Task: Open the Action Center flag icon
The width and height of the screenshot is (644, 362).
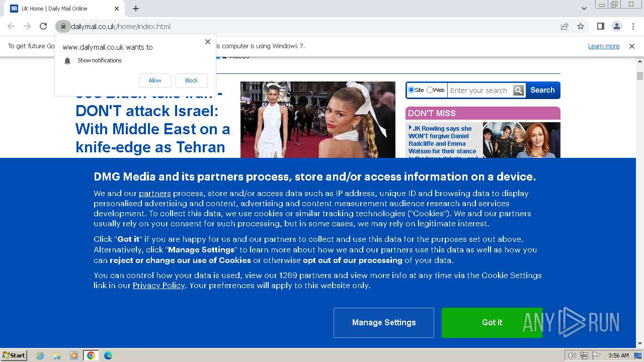Action: point(596,355)
